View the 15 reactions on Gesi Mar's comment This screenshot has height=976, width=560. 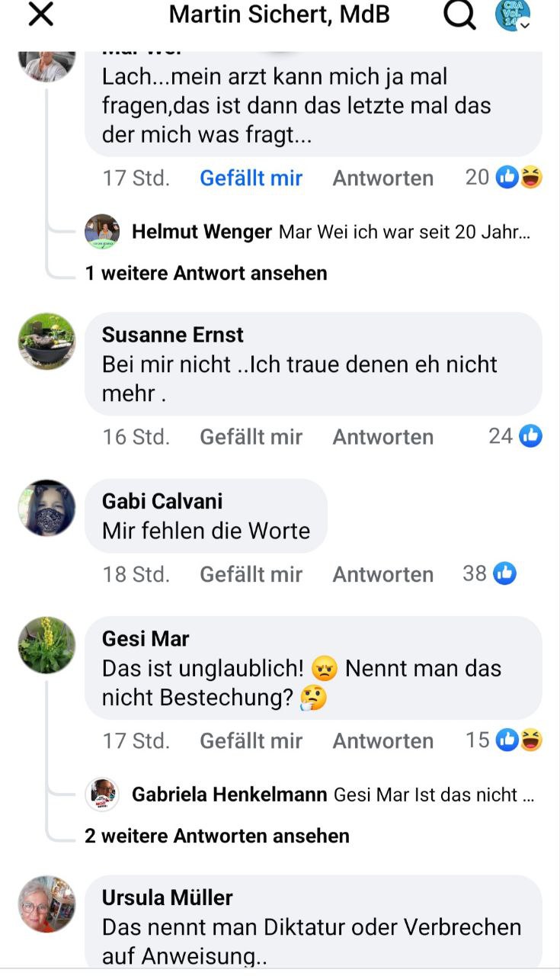point(504,740)
